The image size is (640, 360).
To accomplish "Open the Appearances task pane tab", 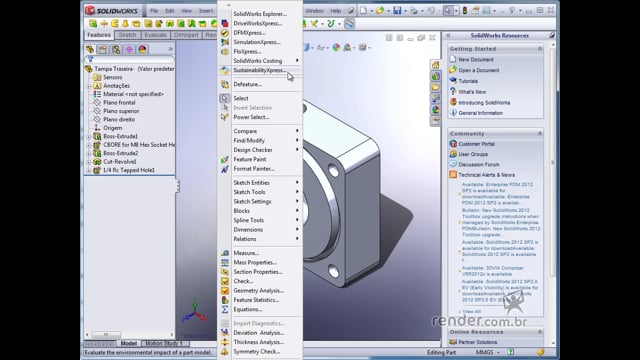I will (x=436, y=109).
